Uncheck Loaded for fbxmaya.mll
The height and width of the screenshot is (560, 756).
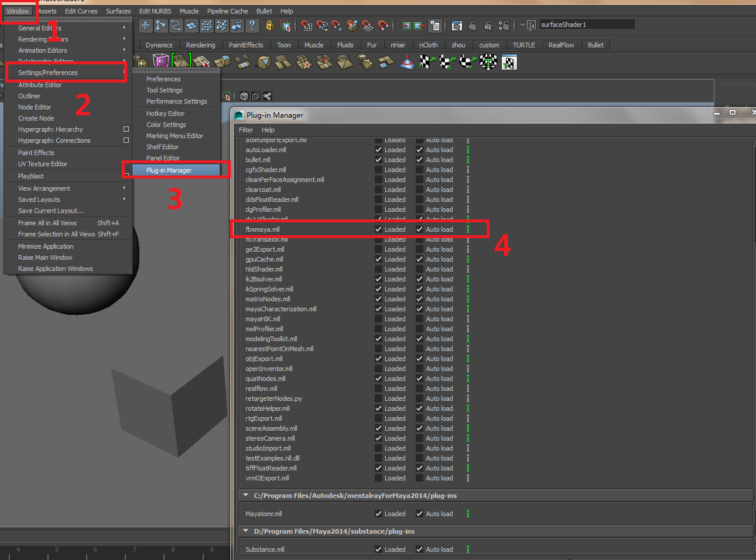click(378, 229)
